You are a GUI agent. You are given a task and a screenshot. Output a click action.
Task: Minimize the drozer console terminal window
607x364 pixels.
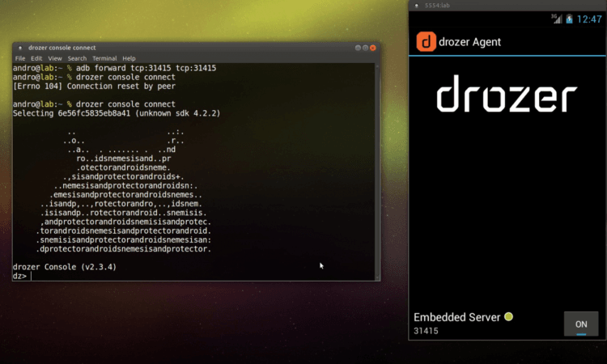click(x=358, y=48)
